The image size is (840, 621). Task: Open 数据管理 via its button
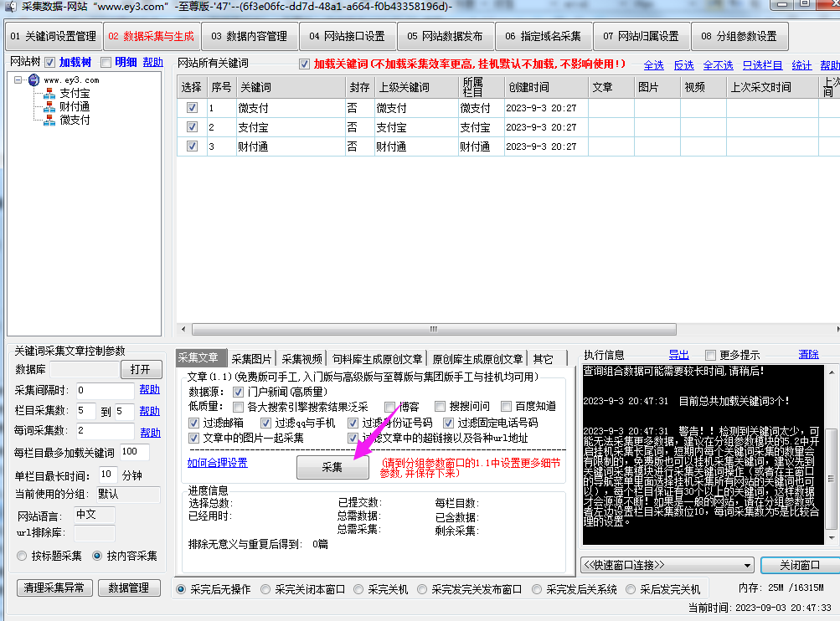point(129,588)
